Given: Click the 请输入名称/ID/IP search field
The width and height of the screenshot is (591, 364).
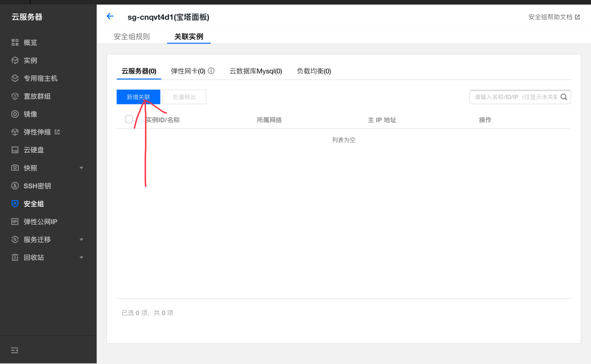Looking at the screenshot, I should pyautogui.click(x=514, y=97).
